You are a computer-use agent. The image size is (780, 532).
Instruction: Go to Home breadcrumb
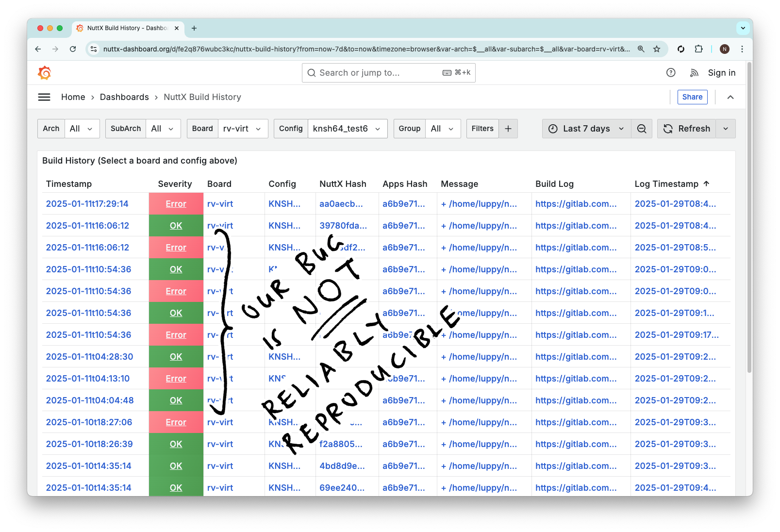73,97
